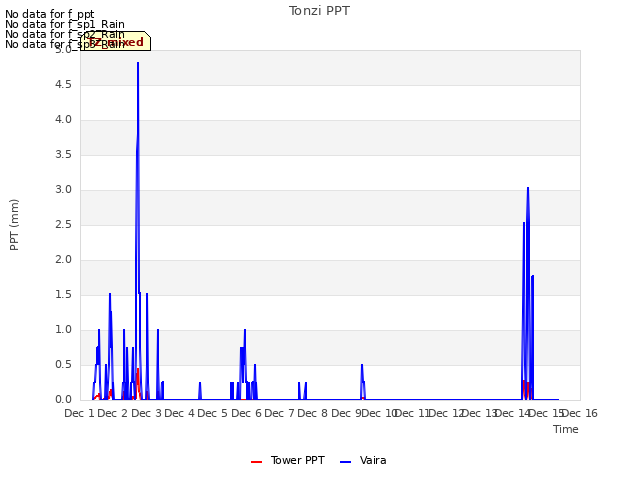Click the blue Vaira legend swatch
This screenshot has height=480, width=640.
(x=345, y=462)
